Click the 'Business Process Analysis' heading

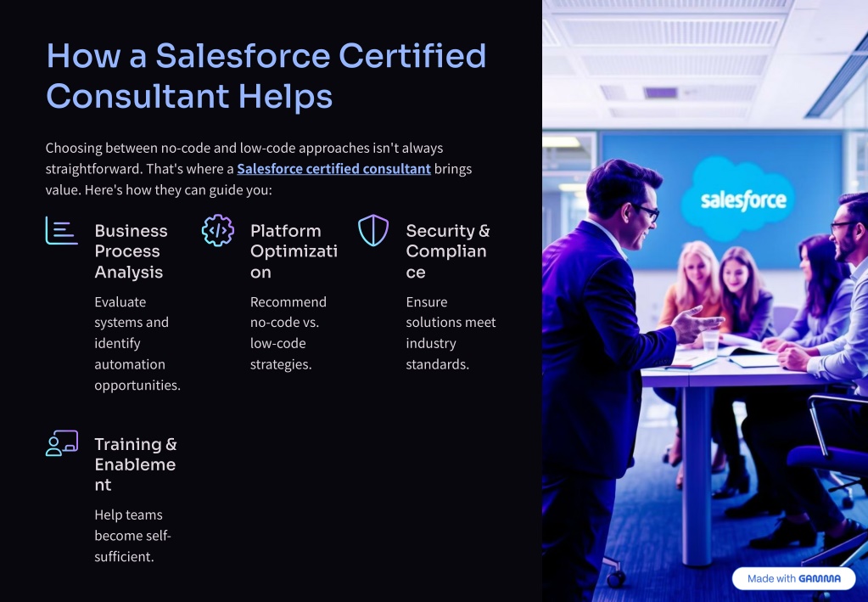[x=131, y=251]
